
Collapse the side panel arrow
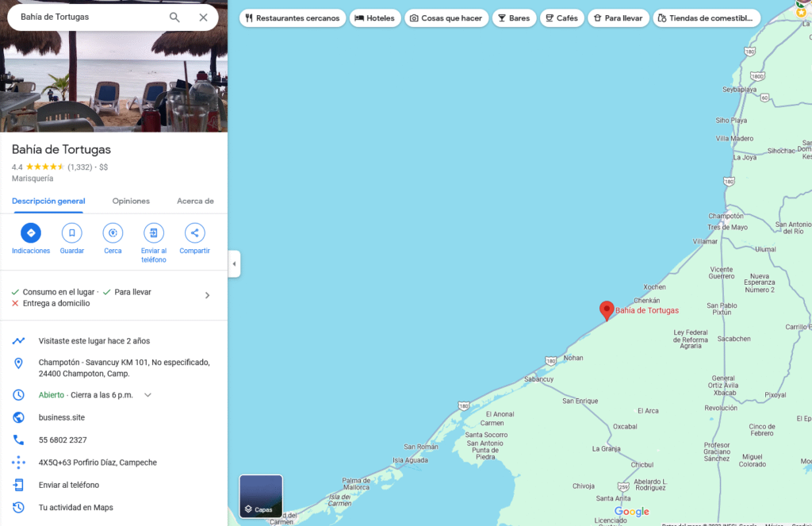tap(234, 263)
